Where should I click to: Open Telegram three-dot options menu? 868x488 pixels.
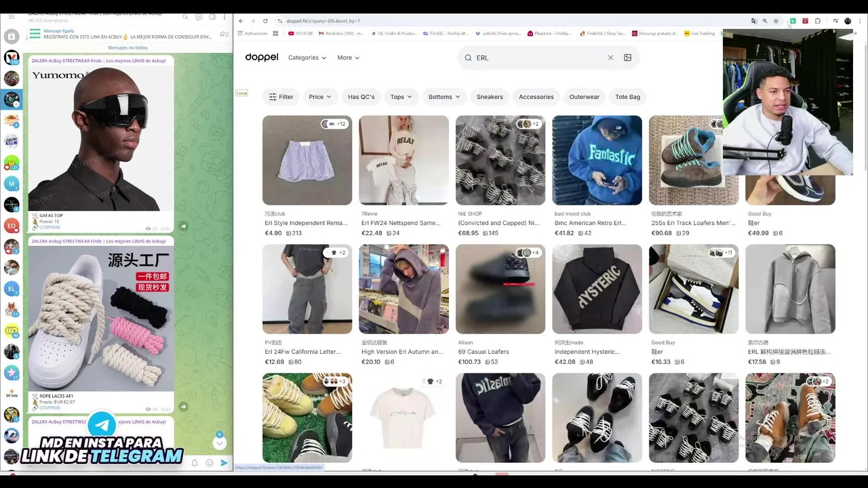(x=225, y=17)
